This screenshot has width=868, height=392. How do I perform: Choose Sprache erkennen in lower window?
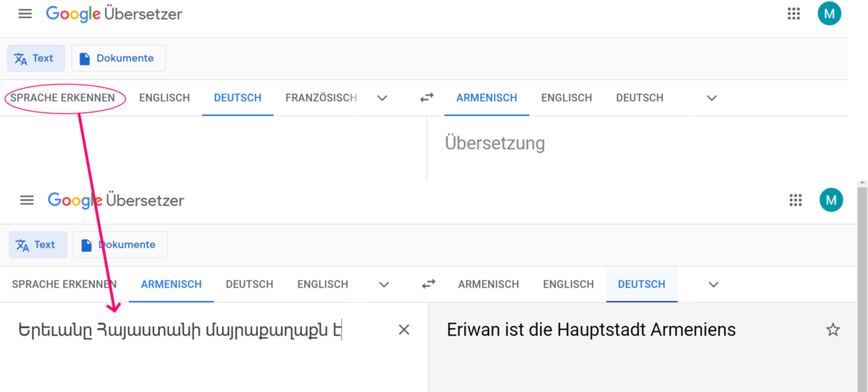click(64, 285)
